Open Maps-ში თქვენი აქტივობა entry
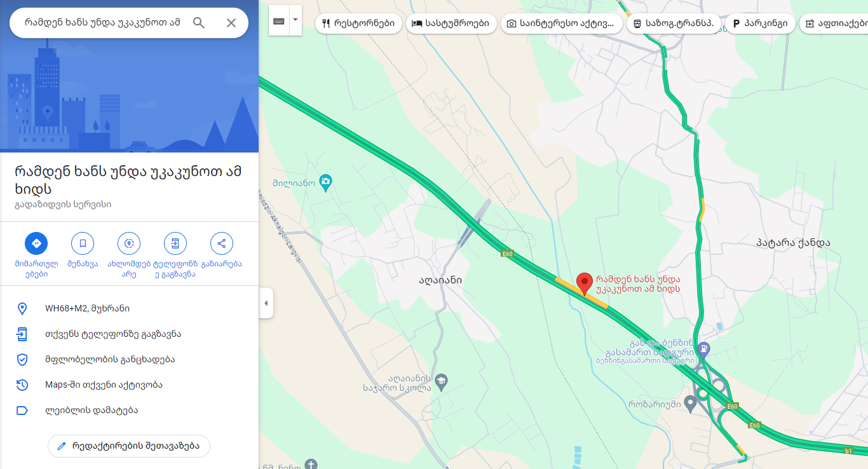 129,385
